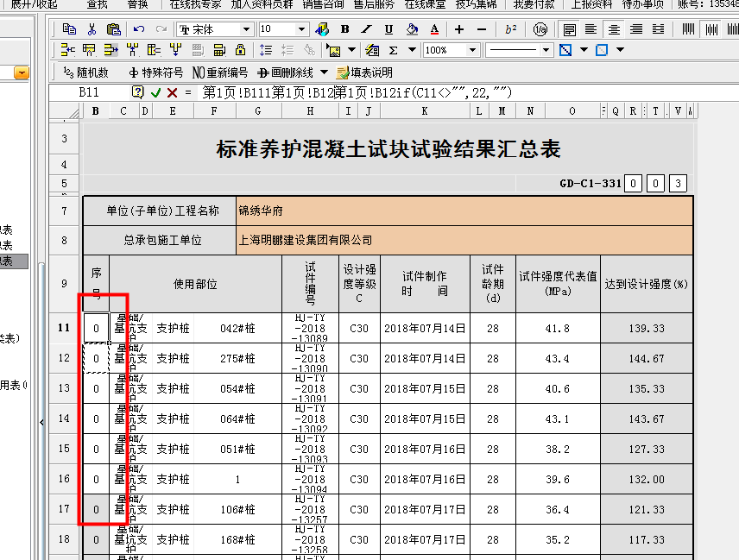This screenshot has height=560, width=739.
Task: Open the font size dropdown showing 10
Action: (x=302, y=29)
